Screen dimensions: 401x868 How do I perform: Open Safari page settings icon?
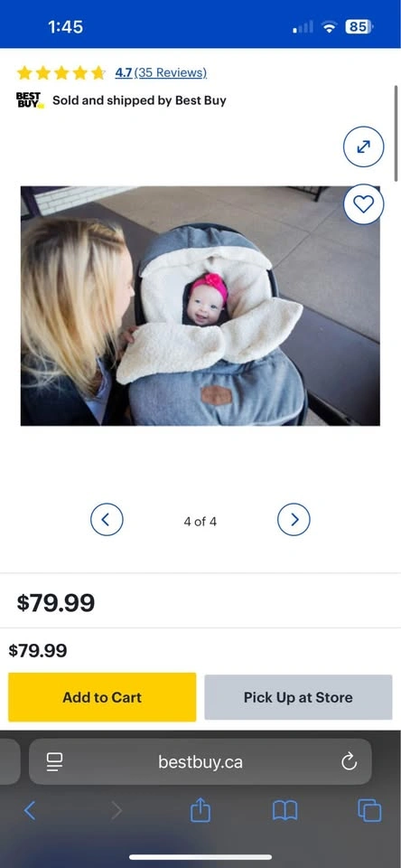coord(55,761)
